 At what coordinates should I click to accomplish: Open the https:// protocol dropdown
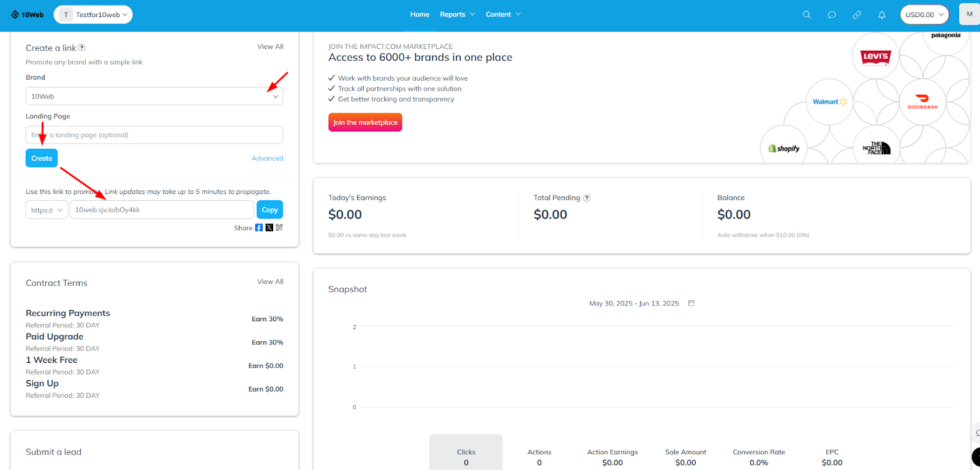point(47,210)
